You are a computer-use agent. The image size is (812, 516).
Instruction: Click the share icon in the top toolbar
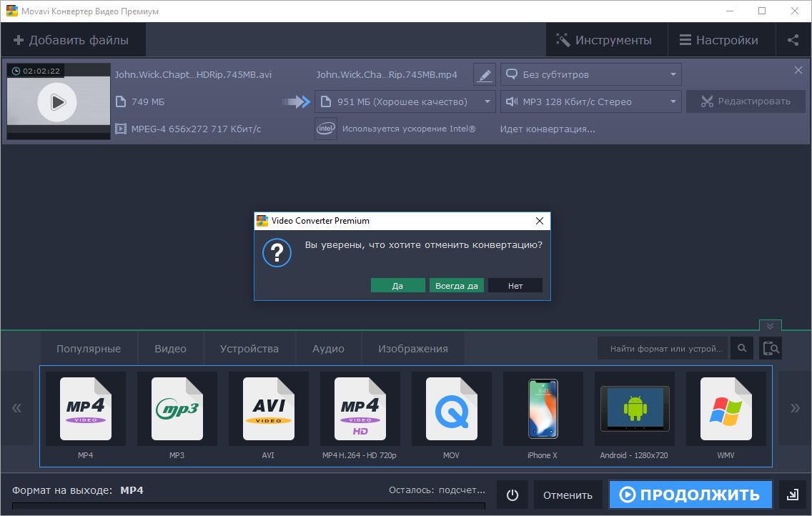793,40
